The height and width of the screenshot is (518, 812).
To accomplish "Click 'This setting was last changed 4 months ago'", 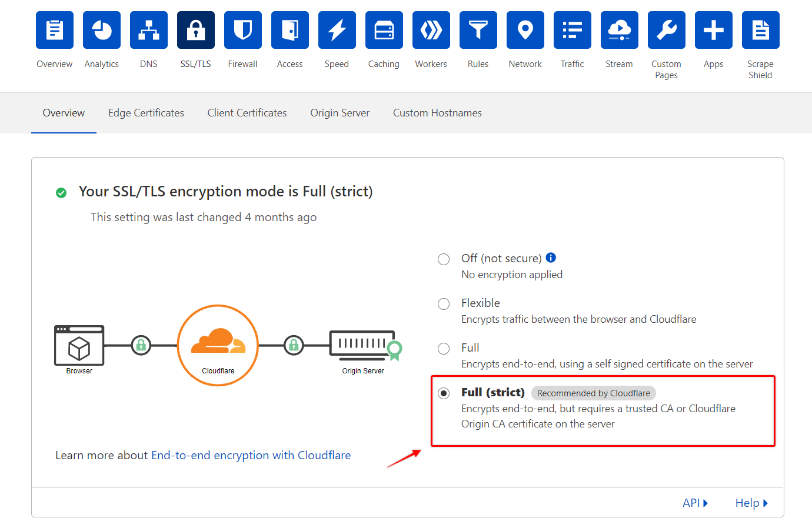I will pyautogui.click(x=204, y=218).
